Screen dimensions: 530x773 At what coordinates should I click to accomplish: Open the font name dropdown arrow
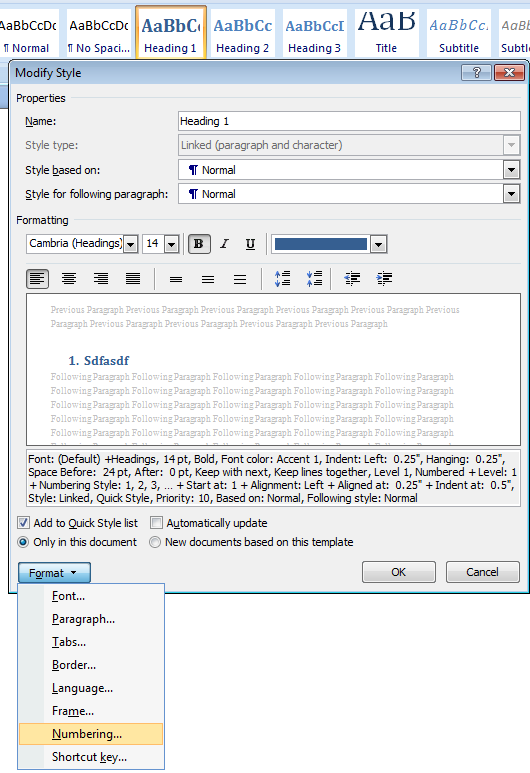click(x=131, y=244)
